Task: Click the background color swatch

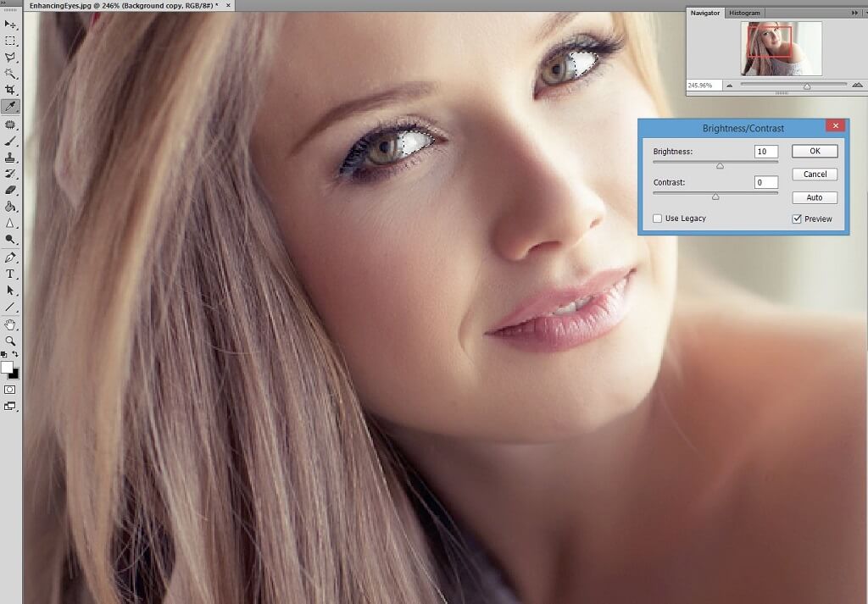Action: tap(15, 375)
